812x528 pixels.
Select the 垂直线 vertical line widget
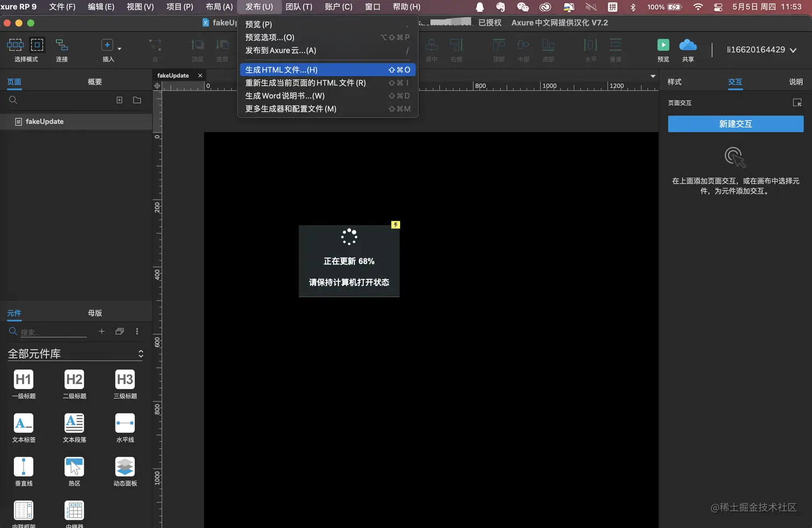tap(24, 471)
